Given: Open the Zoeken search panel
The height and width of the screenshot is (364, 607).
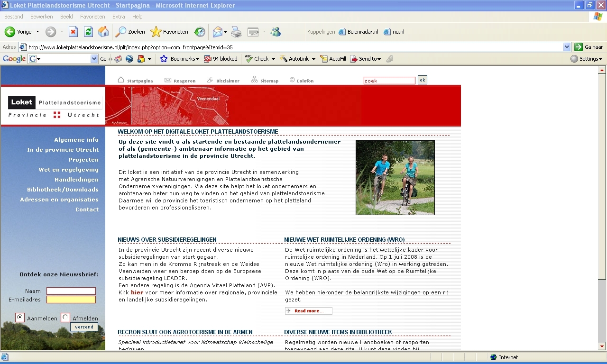Looking at the screenshot, I should point(130,32).
